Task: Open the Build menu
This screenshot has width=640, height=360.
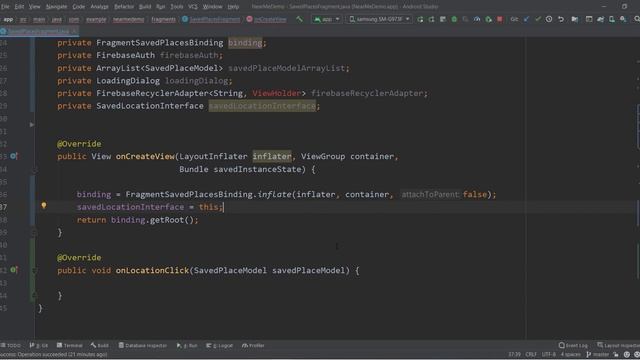Action: point(145,7)
